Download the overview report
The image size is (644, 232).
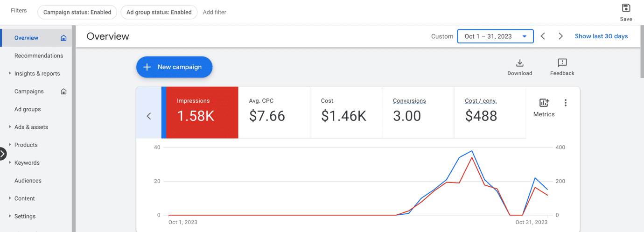coord(519,67)
